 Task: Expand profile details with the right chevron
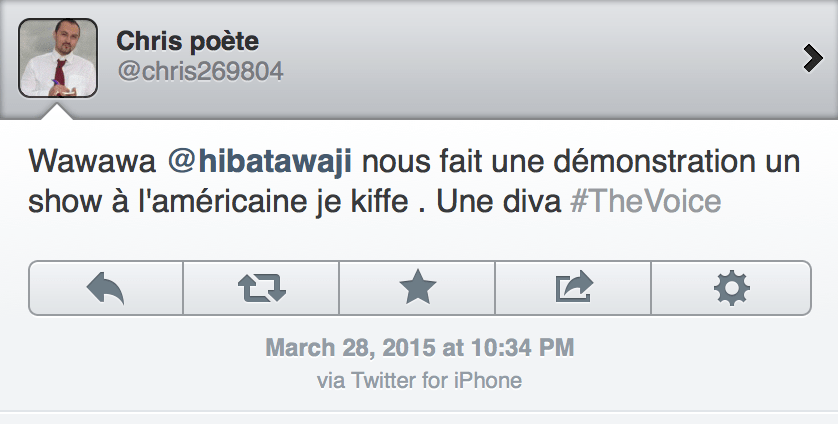812,59
